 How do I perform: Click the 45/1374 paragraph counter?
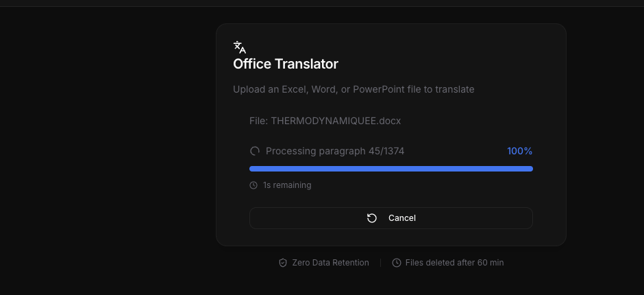[x=386, y=151]
